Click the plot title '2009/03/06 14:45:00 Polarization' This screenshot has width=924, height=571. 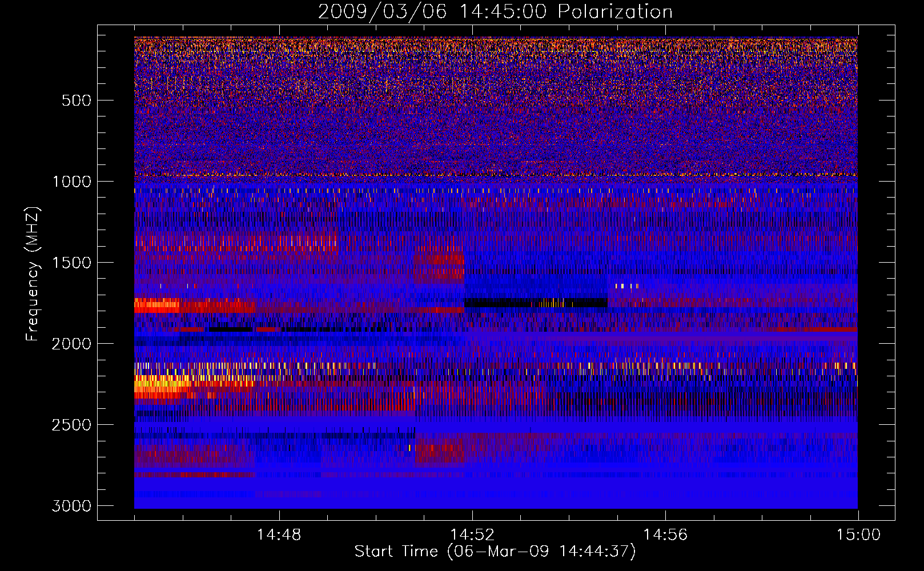click(495, 12)
